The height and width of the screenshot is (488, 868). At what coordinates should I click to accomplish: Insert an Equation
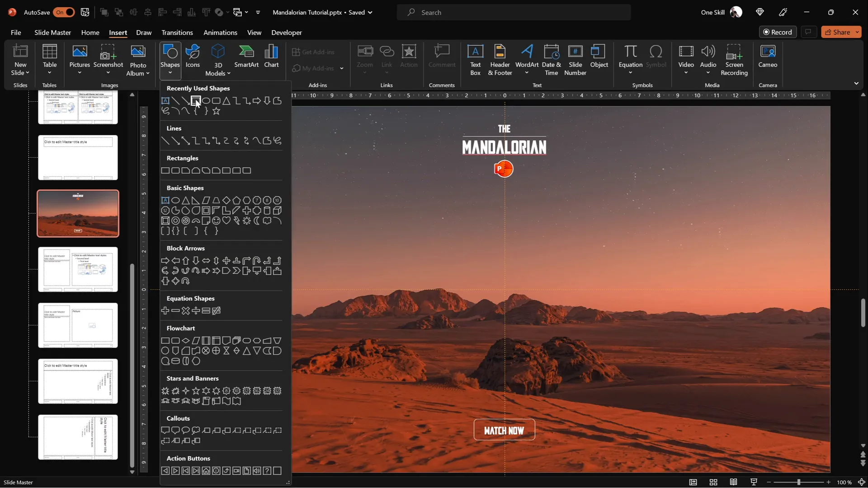(x=630, y=60)
